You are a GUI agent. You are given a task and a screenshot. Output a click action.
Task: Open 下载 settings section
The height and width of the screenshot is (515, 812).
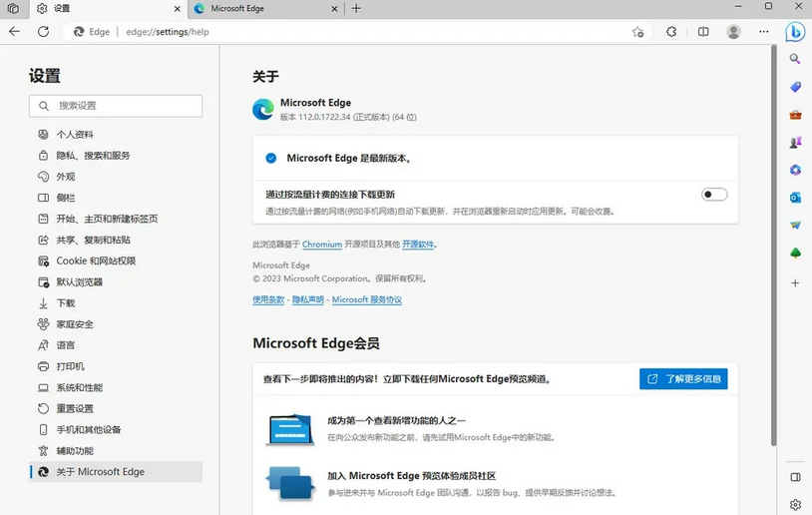[x=116, y=303]
